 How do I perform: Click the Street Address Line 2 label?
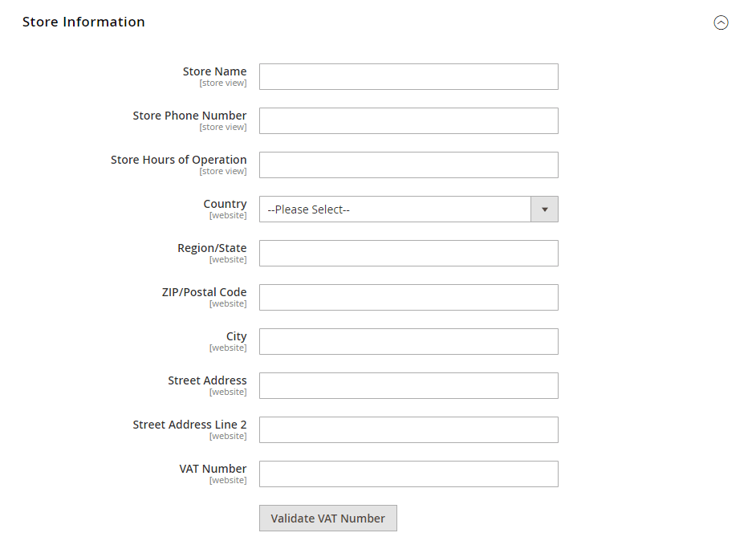pos(189,425)
